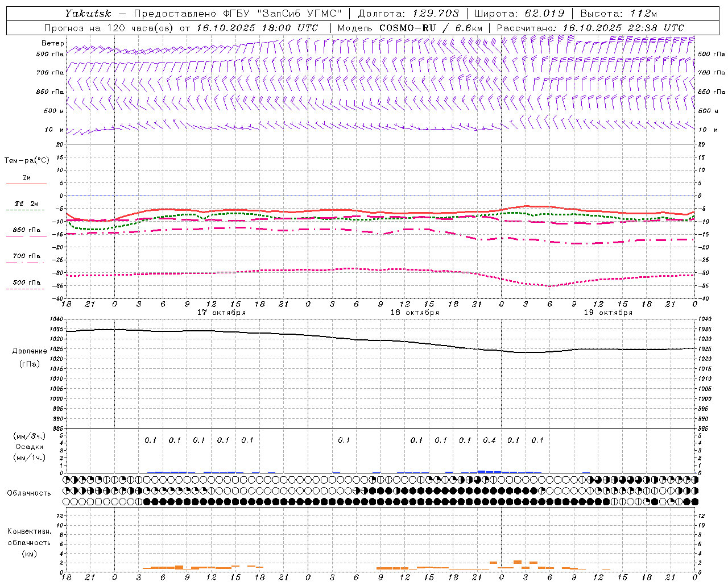The image size is (728, 582).
Task: Click the date label 18 октября
Action: [415, 313]
